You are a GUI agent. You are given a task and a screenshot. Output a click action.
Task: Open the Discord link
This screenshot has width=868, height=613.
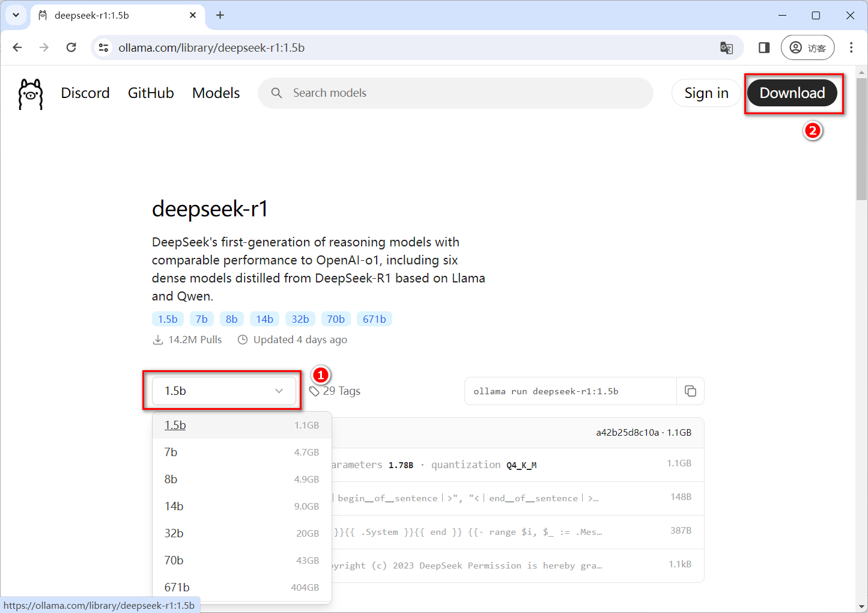tap(85, 93)
